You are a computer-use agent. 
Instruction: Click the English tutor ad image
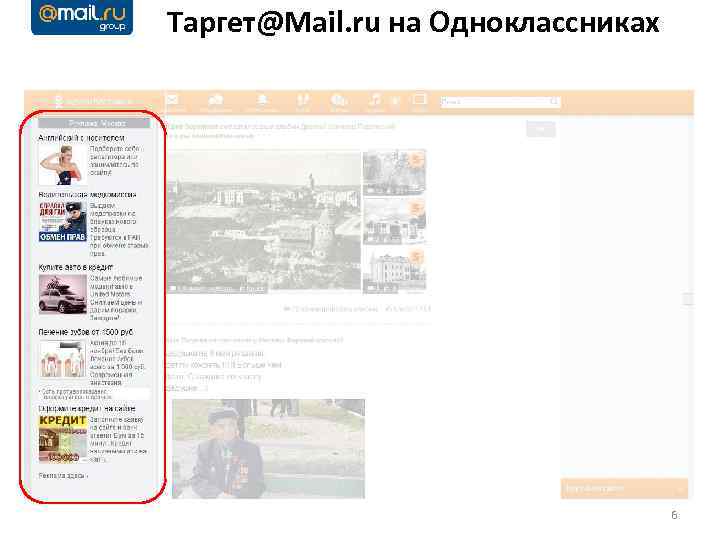(x=62, y=165)
